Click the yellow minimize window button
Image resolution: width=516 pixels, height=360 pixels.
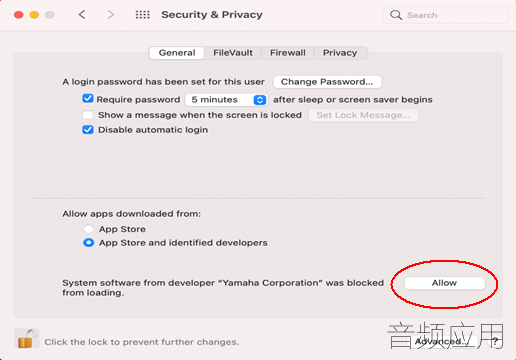[x=34, y=15]
